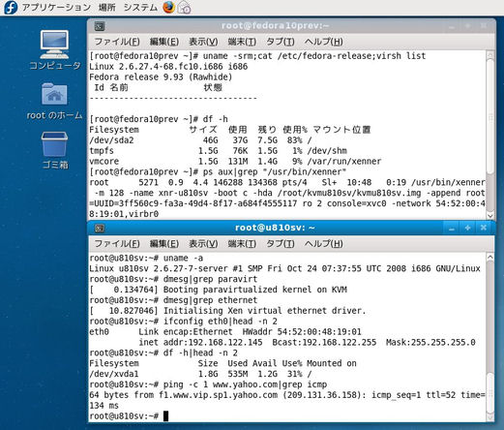Open 編集(E) menu in u810sv terminal
Viewport: 504px width, 430px height.
(x=164, y=244)
